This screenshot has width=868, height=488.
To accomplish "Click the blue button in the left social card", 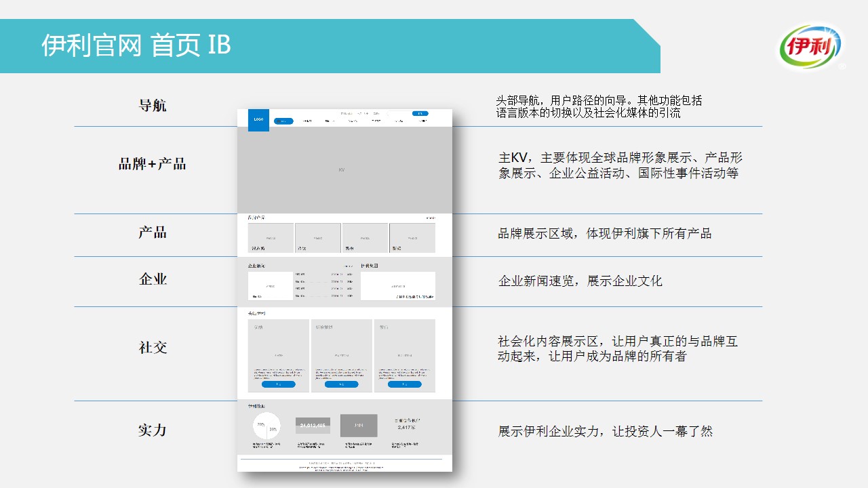I will click(279, 384).
